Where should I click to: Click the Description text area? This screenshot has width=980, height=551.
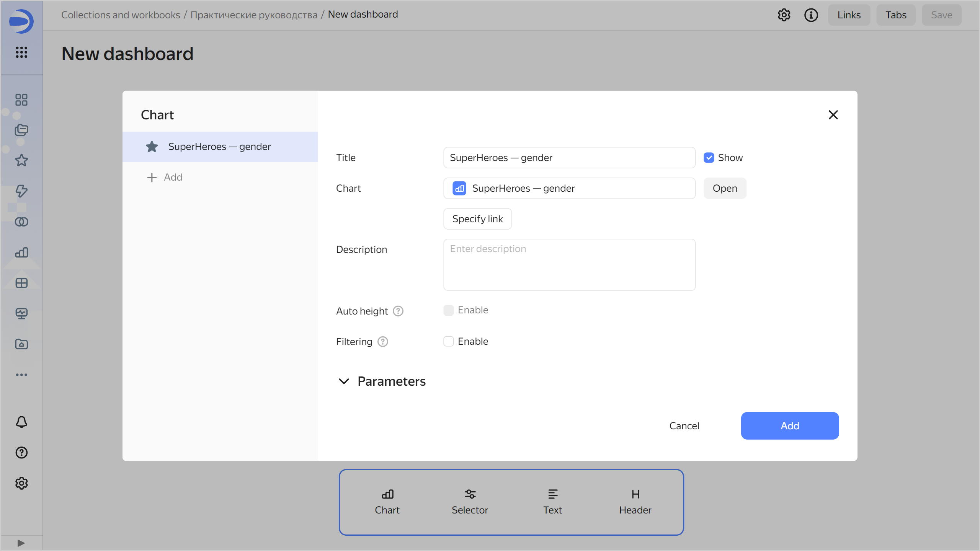(x=569, y=265)
